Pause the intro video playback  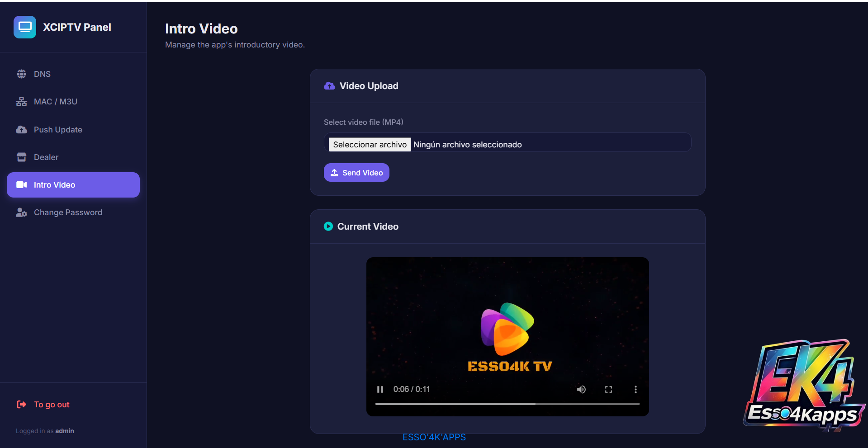tap(380, 389)
